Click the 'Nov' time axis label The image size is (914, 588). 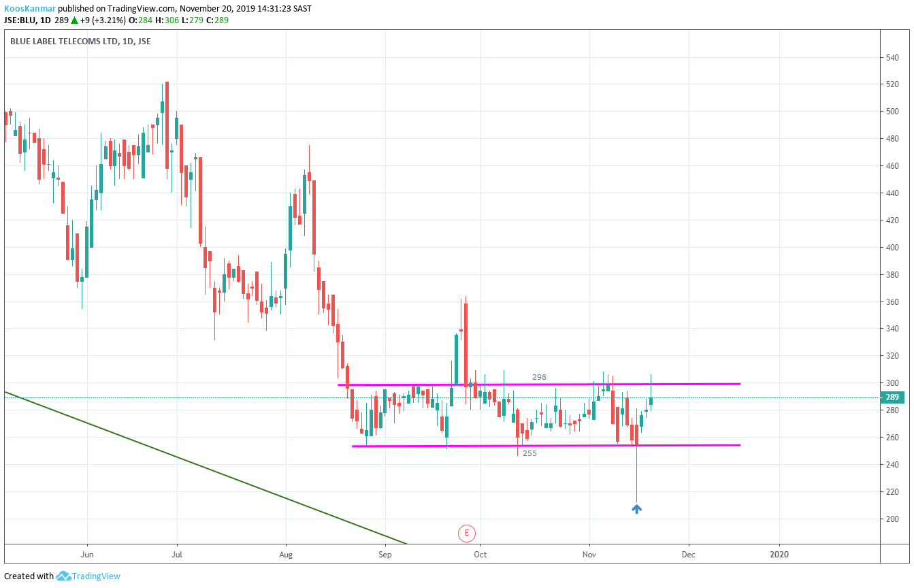pos(589,555)
